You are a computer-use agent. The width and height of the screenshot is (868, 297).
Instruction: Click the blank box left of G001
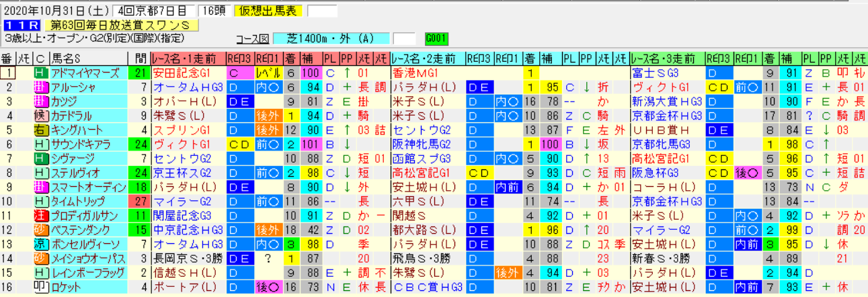pyautogui.click(x=404, y=39)
